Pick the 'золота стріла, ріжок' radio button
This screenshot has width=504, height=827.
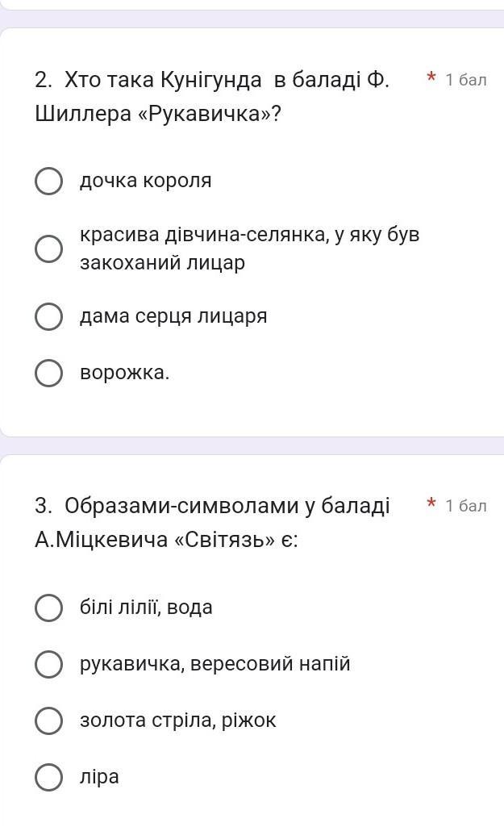point(48,721)
